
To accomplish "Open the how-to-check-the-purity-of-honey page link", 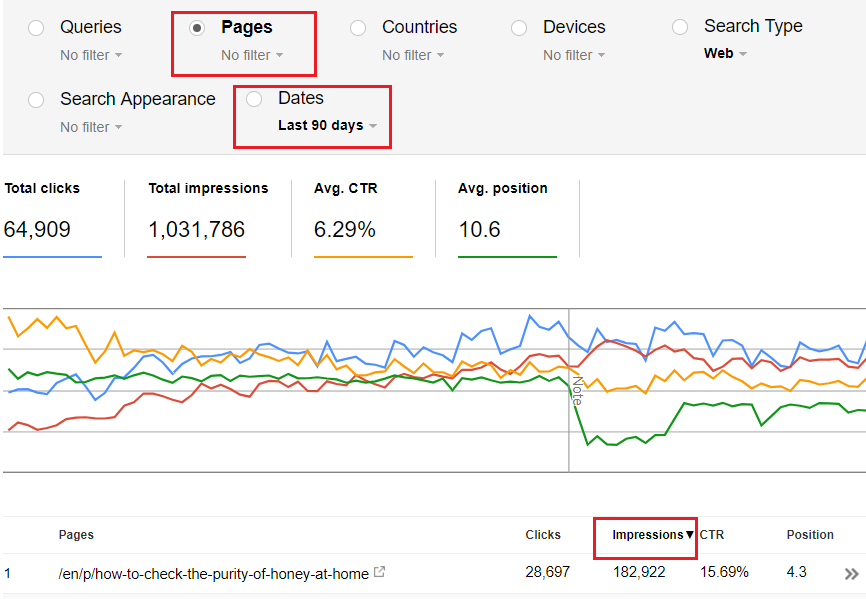I will point(212,573).
